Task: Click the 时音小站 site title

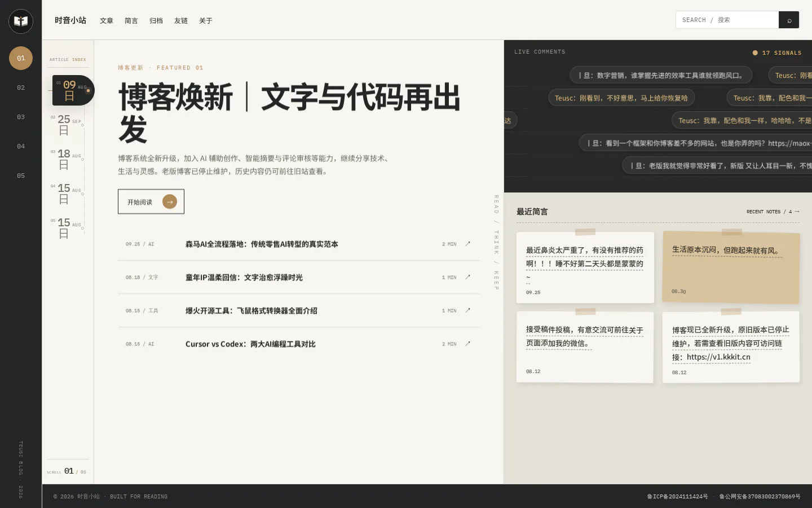Action: click(x=70, y=20)
